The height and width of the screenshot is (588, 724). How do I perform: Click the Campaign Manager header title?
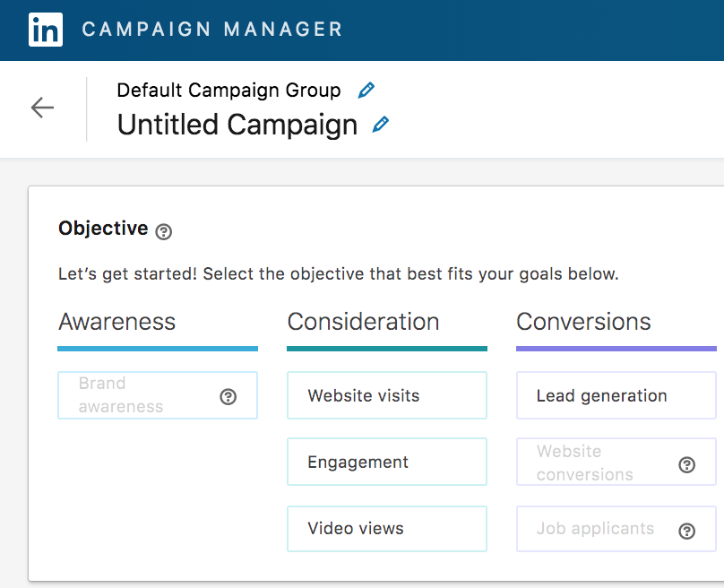point(212,30)
